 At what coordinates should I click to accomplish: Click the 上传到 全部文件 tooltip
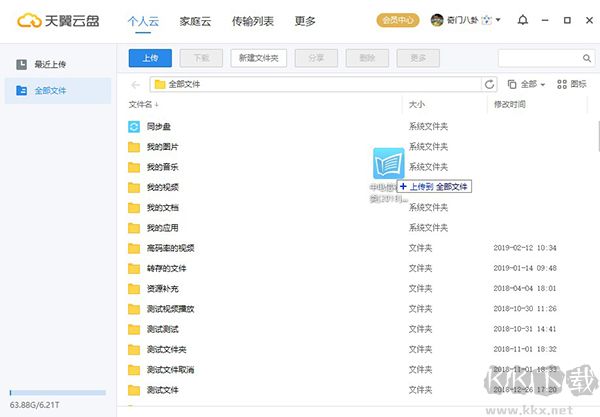coord(434,187)
